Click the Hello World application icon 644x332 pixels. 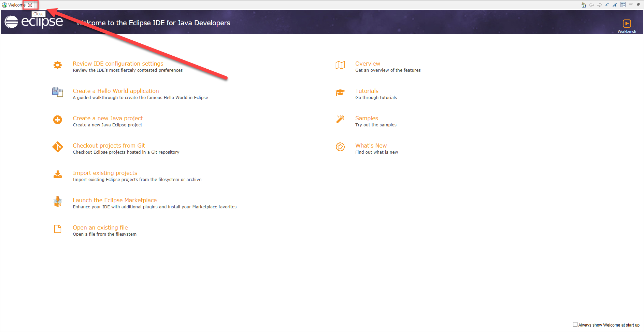click(58, 92)
